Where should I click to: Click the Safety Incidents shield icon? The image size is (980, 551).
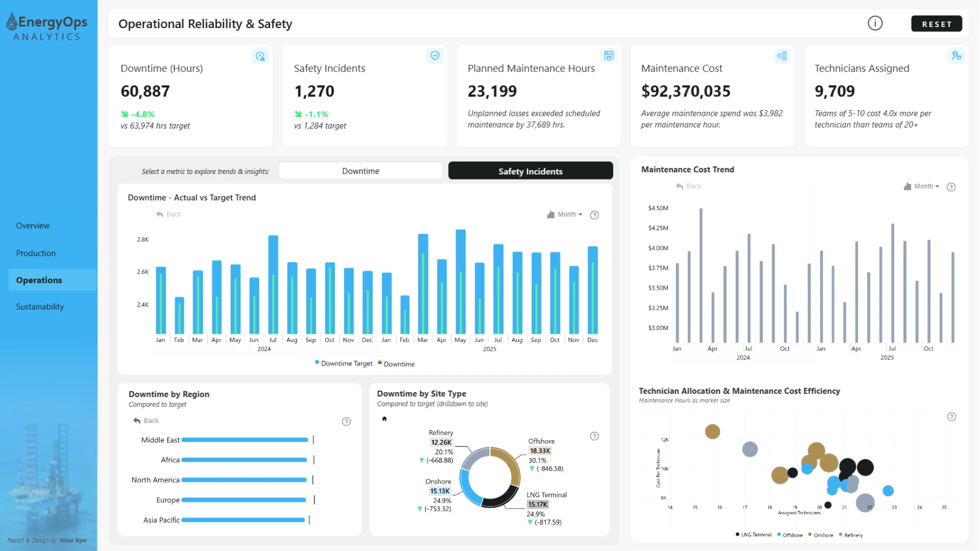[x=435, y=56]
